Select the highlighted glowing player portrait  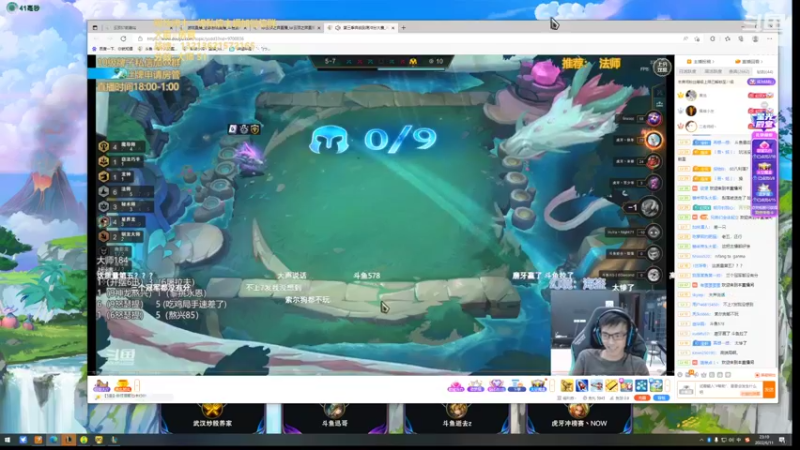(653, 140)
